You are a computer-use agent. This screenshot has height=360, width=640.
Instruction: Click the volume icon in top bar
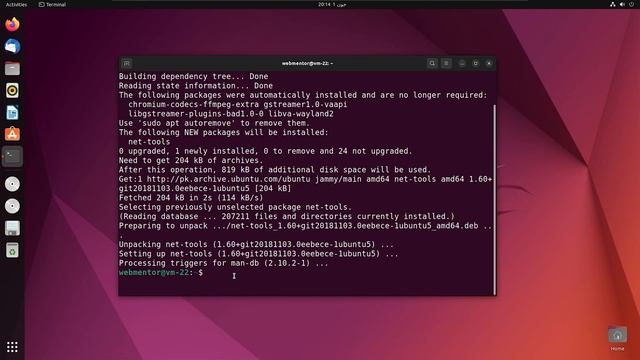(x=622, y=4)
